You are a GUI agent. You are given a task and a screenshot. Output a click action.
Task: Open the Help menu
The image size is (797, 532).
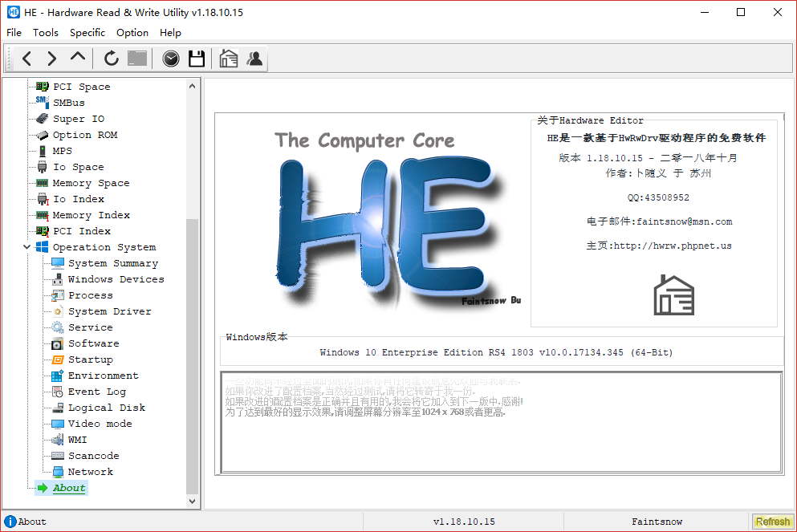[170, 33]
